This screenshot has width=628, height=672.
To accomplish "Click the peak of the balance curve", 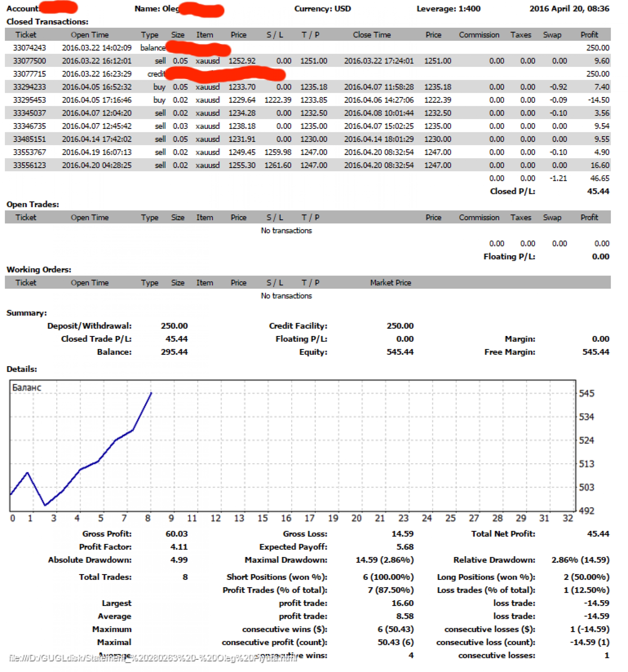I will [151, 393].
